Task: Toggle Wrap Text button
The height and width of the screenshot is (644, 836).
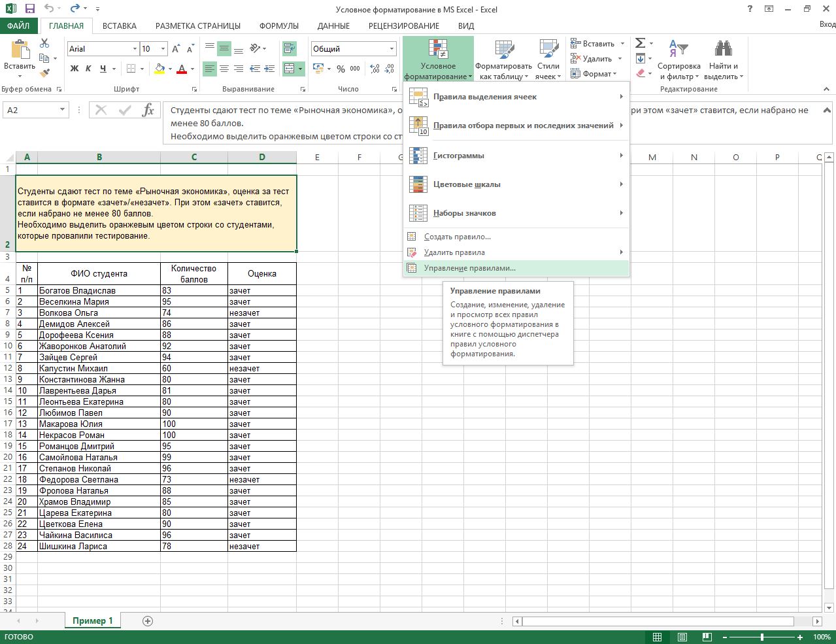Action: [x=289, y=49]
